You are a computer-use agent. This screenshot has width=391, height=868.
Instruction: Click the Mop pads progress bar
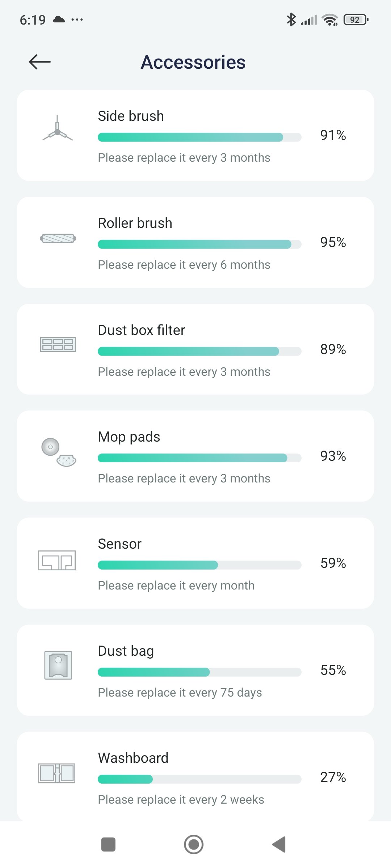[x=199, y=458]
